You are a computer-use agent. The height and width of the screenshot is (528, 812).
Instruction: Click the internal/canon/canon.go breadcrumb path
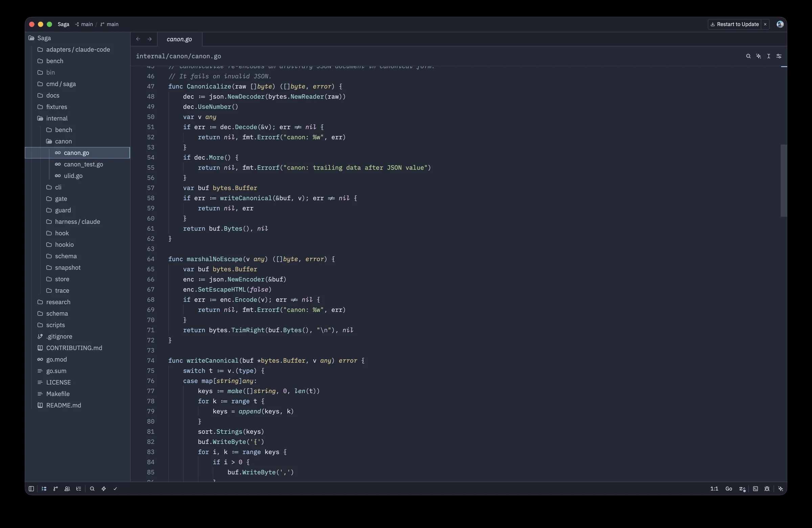point(178,56)
